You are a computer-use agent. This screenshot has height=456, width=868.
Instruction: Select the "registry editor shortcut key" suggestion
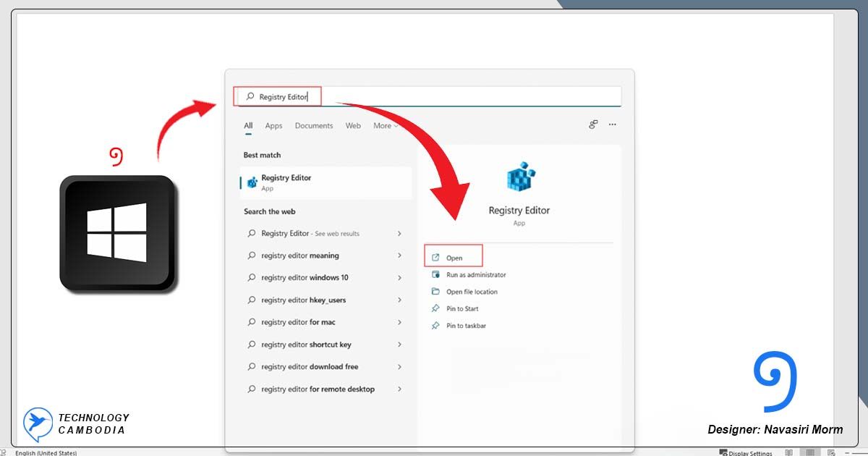pos(325,345)
